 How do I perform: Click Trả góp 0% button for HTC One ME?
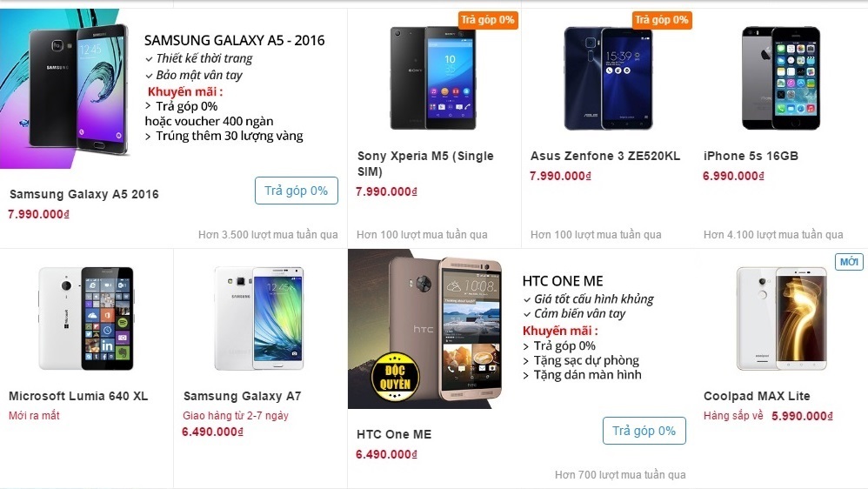click(644, 431)
